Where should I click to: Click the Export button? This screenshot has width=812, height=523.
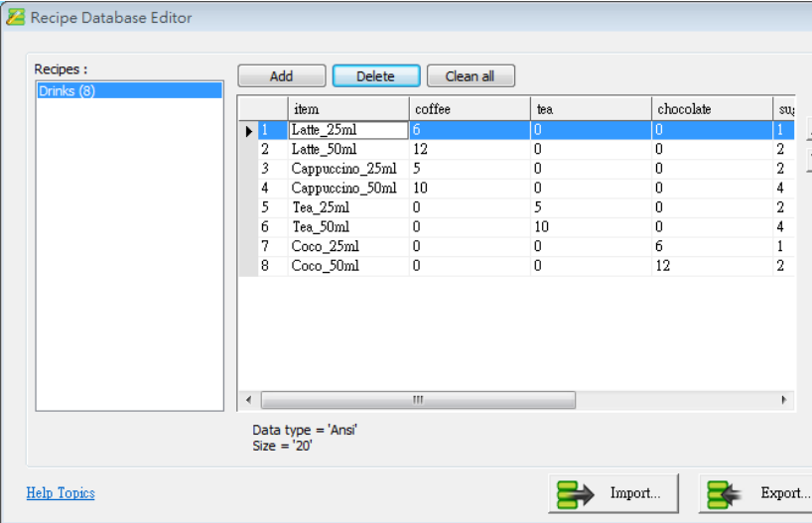point(755,493)
